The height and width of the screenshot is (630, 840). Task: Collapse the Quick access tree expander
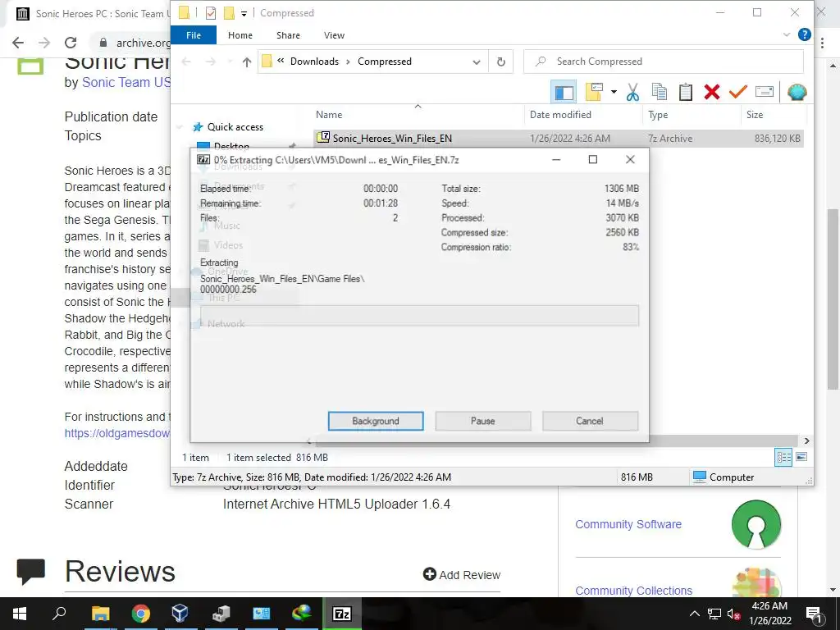(180, 127)
